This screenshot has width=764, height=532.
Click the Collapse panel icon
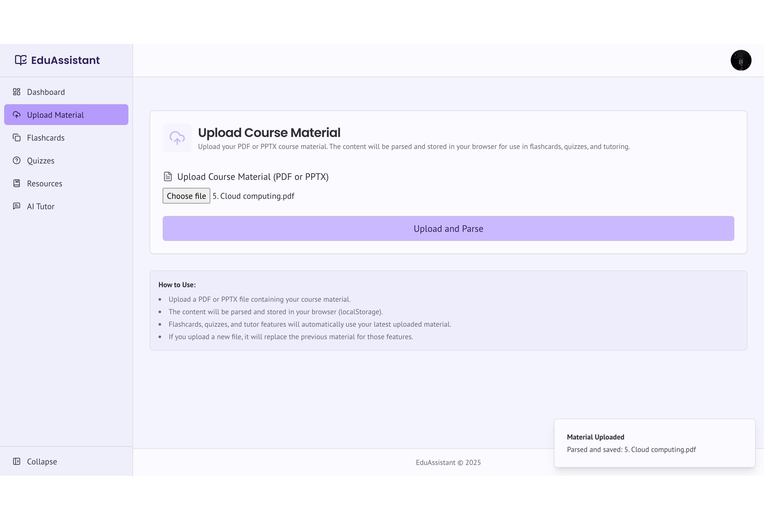[x=17, y=462]
